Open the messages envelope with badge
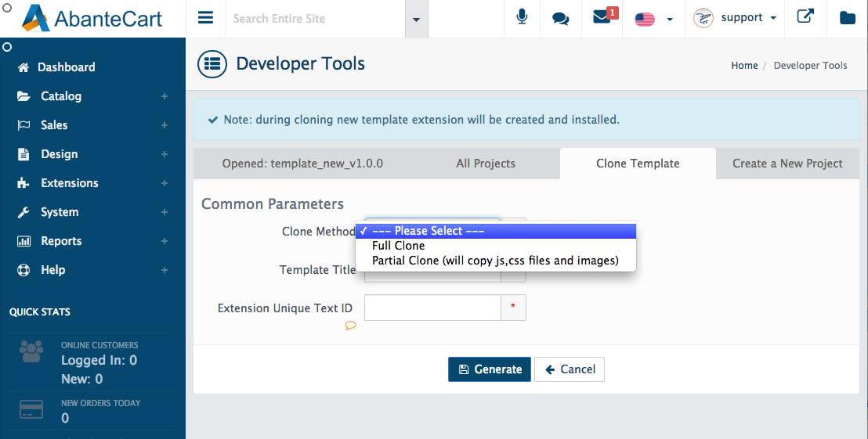Screen dimensions: 868x439 [x=605, y=16]
